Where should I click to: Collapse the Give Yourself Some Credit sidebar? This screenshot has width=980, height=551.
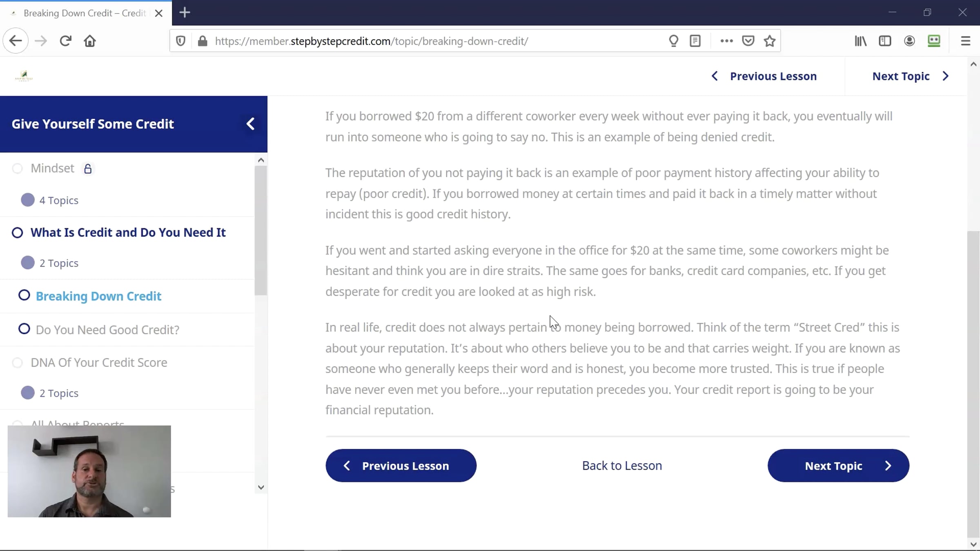(251, 124)
